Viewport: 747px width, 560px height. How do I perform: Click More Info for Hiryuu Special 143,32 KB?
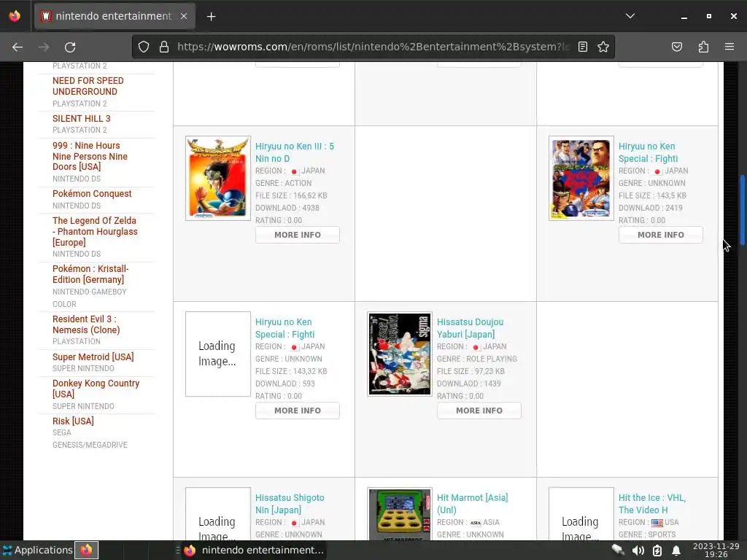[298, 411]
